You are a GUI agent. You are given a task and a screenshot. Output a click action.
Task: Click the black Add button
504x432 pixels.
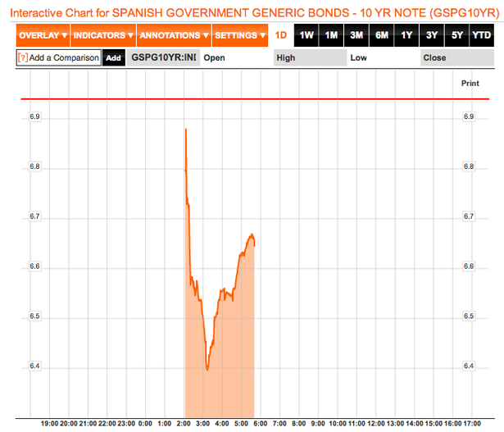(113, 58)
